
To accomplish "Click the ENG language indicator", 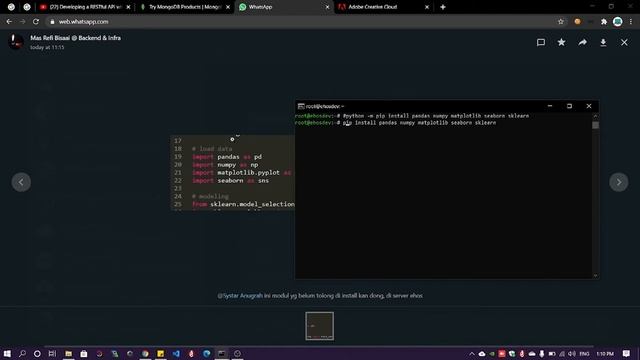I will 584,353.
